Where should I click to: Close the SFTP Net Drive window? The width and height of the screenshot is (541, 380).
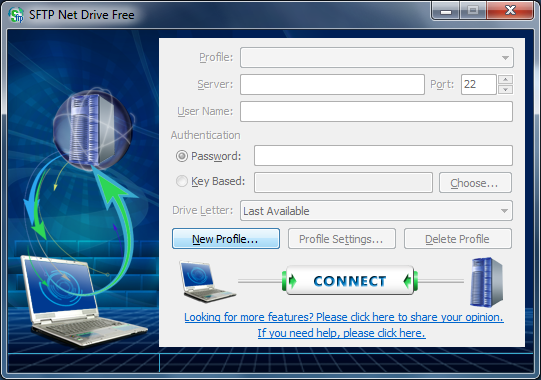click(510, 11)
